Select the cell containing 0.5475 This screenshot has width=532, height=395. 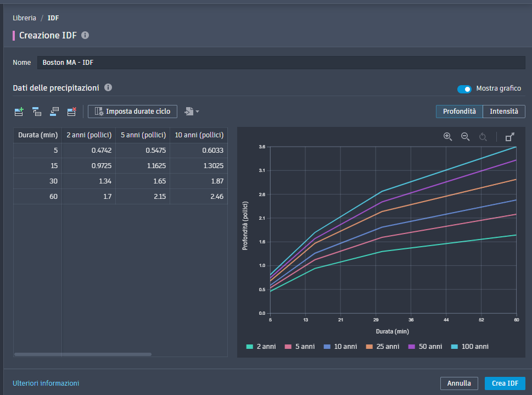(x=143, y=151)
